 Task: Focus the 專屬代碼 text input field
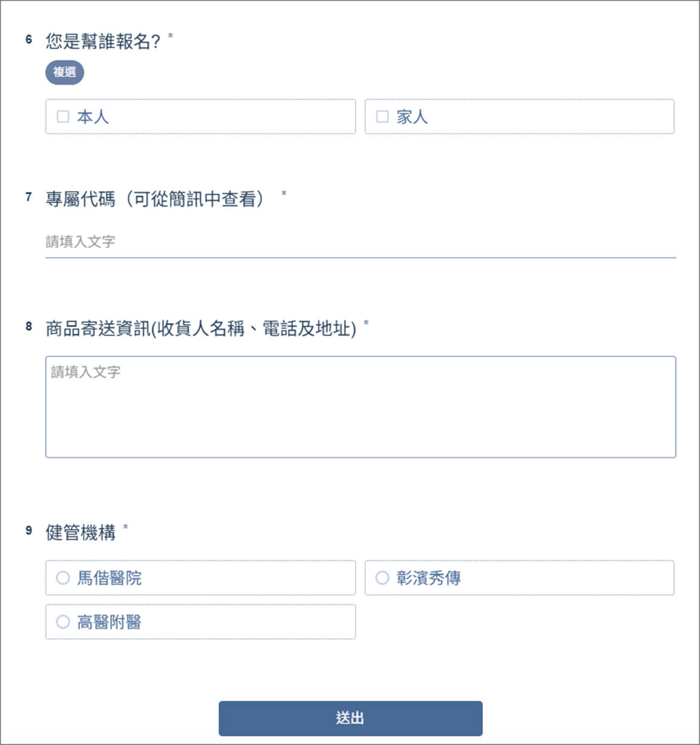point(360,242)
